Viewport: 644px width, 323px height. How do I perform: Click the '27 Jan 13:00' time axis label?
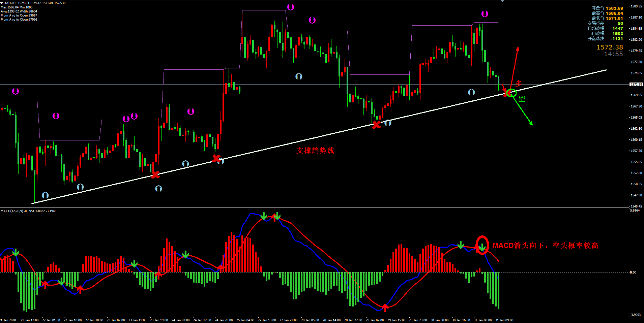(x=267, y=320)
